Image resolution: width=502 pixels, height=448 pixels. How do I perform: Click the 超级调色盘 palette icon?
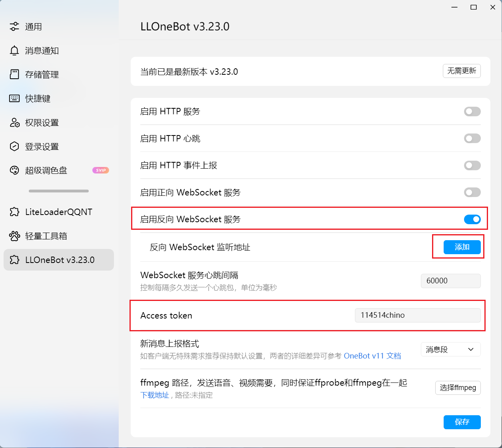(x=14, y=170)
